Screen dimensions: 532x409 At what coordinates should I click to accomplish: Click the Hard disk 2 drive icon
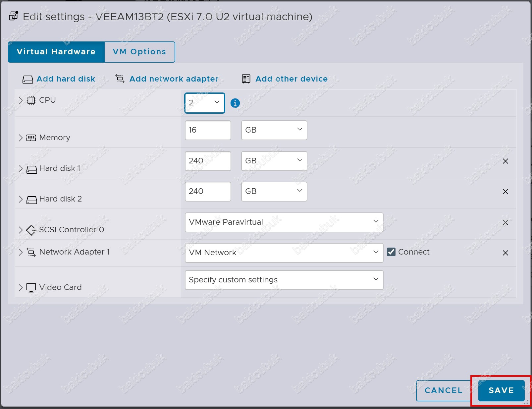coord(31,200)
